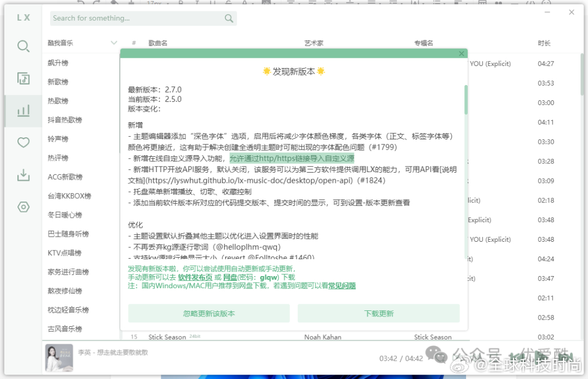Click the now-playing title 李英 - 想走就走要散就散
The height and width of the screenshot is (379, 588).
click(x=113, y=352)
